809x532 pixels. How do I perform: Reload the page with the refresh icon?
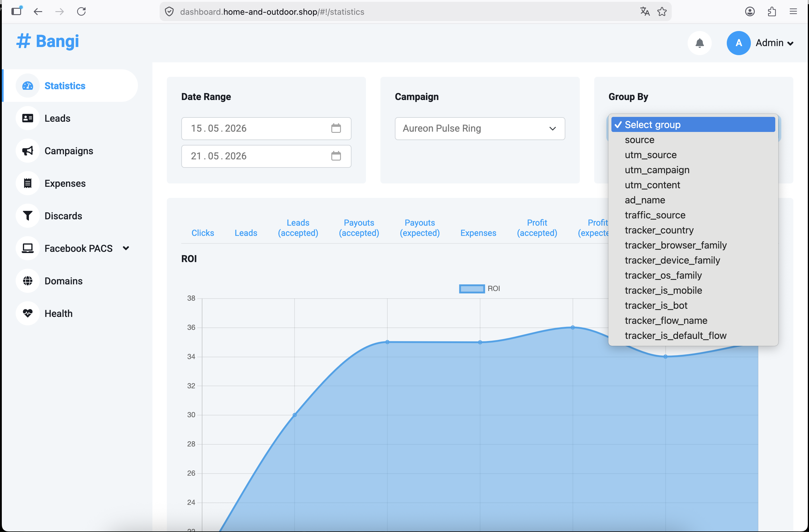point(81,11)
